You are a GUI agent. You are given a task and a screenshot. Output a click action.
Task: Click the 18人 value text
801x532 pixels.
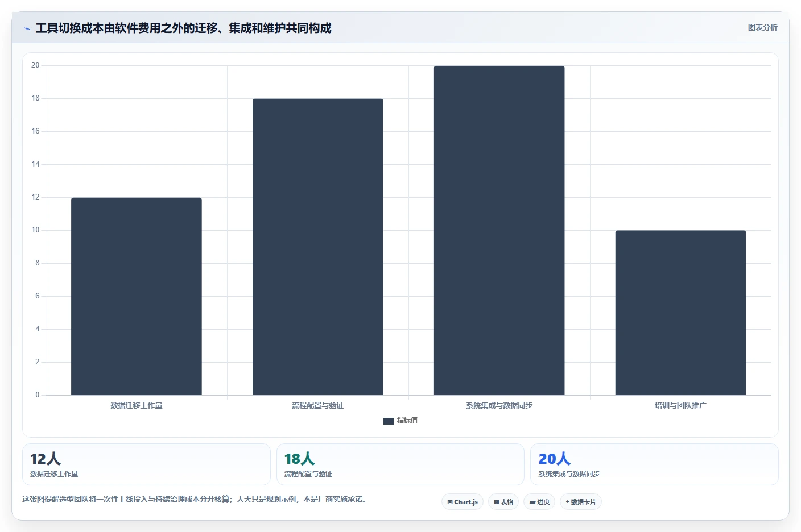[x=299, y=459]
